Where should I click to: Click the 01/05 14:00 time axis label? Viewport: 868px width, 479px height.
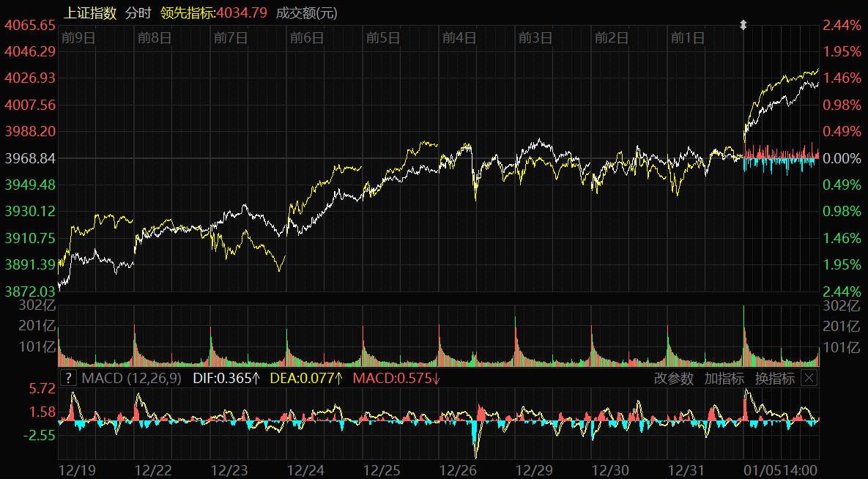(x=782, y=469)
